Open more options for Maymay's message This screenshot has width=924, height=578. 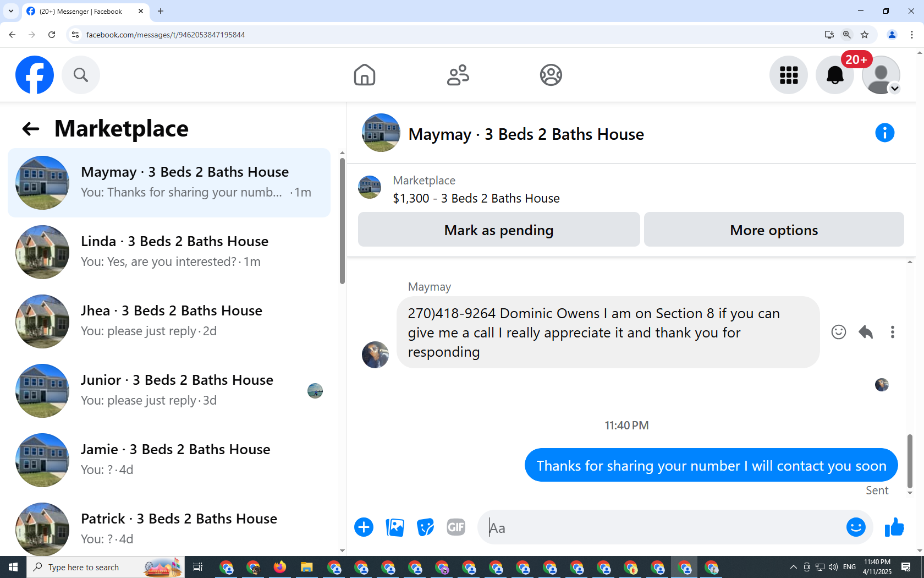click(x=893, y=332)
